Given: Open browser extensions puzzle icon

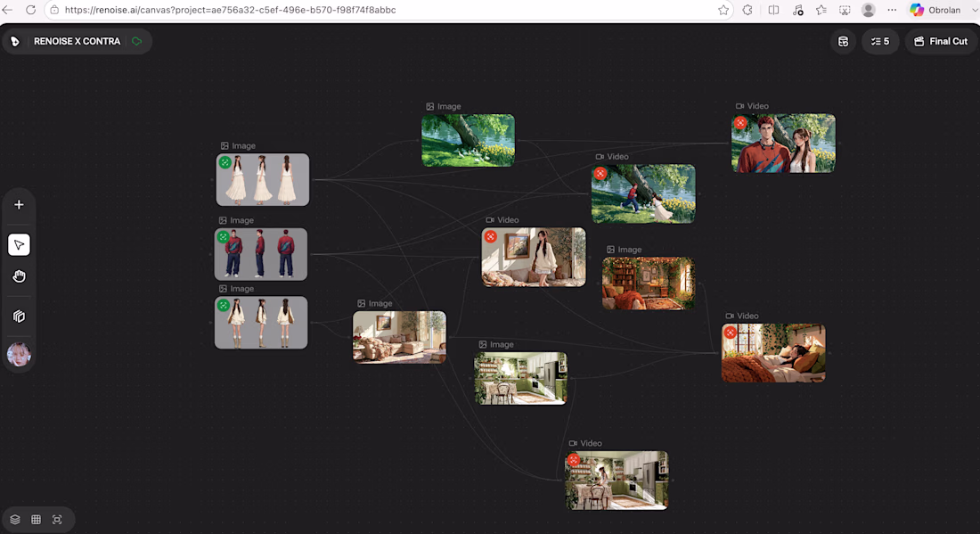Looking at the screenshot, I should tap(747, 10).
